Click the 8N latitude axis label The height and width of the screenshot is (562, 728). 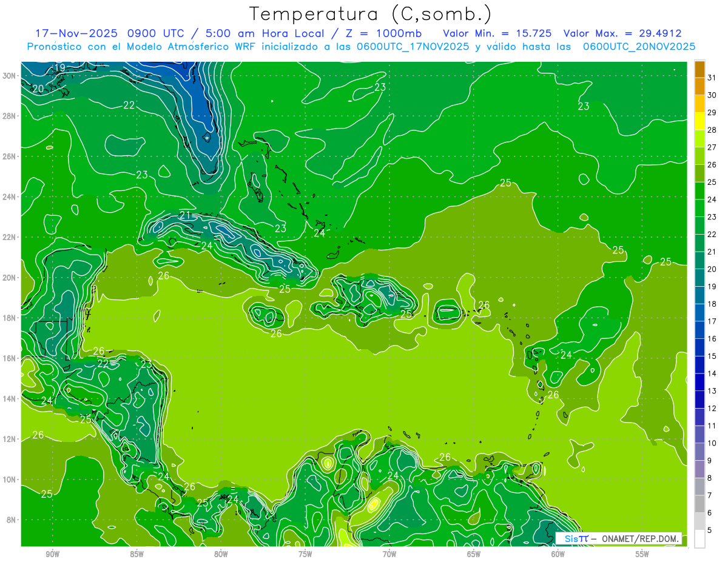[12, 520]
